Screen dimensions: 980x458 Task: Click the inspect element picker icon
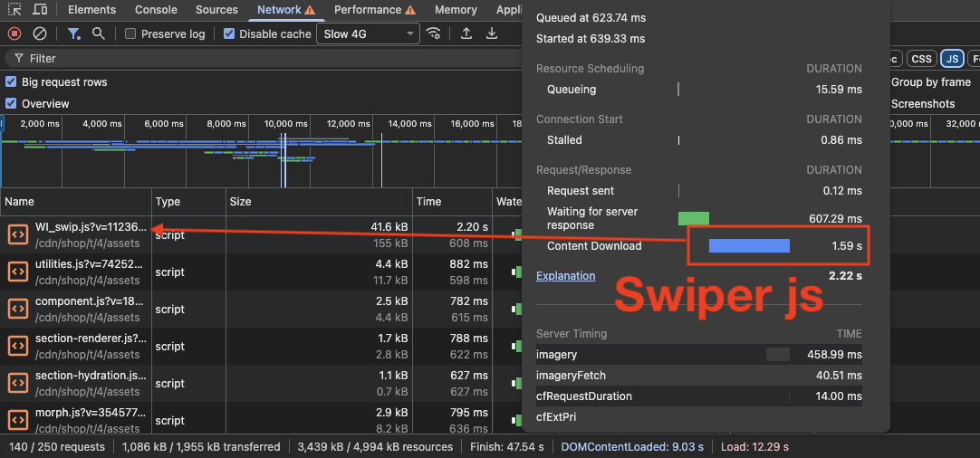point(14,10)
